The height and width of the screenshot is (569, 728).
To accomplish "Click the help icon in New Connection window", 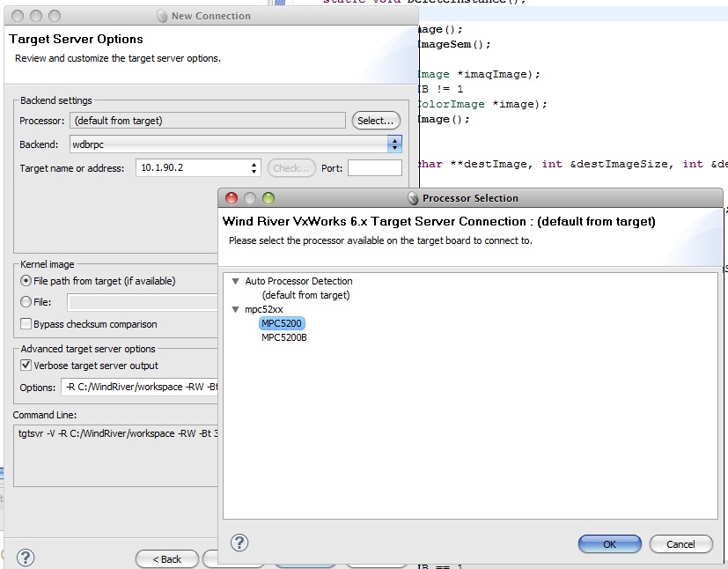I will [x=26, y=558].
